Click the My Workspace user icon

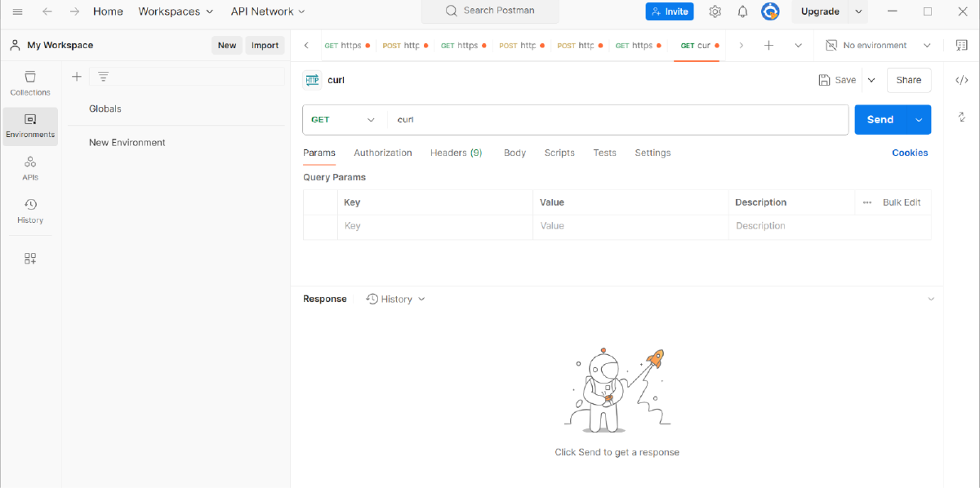15,46
